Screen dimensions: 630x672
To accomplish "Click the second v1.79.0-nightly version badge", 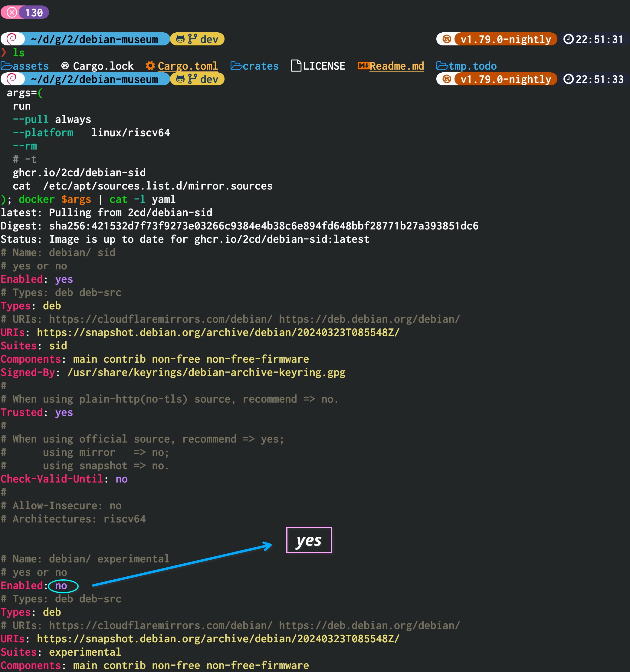I will (x=505, y=79).
